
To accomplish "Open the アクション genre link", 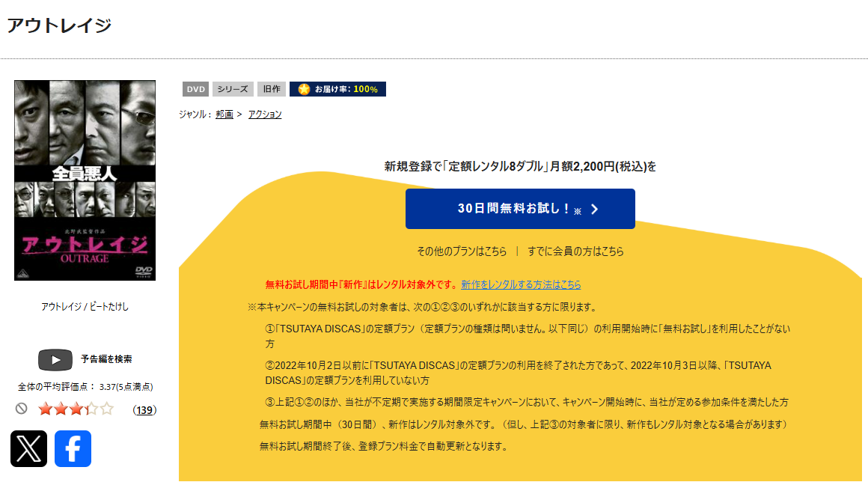I will pos(263,114).
